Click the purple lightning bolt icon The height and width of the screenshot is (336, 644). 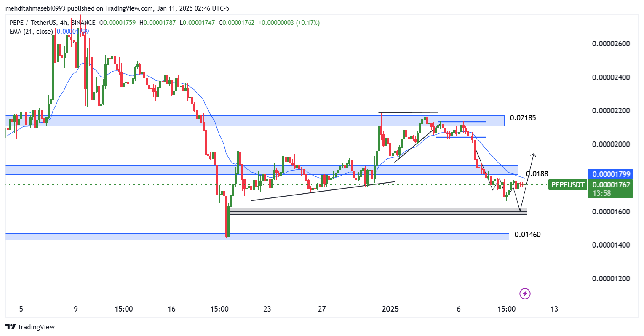pos(525,293)
